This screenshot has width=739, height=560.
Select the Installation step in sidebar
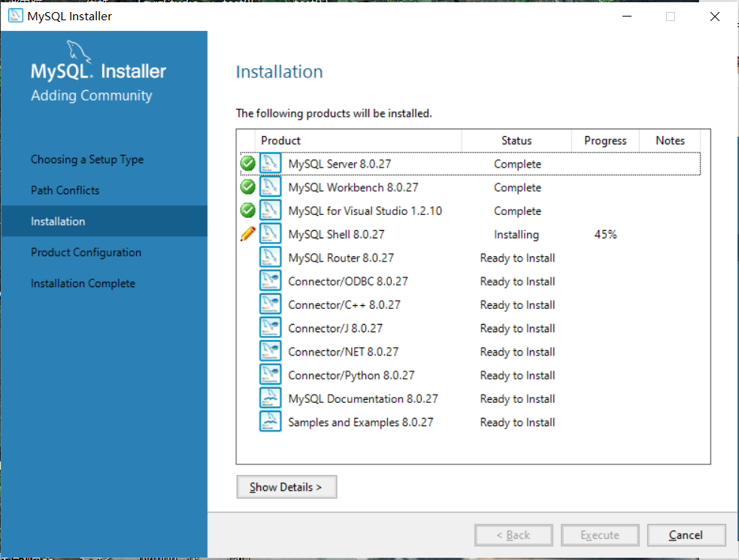(x=57, y=221)
